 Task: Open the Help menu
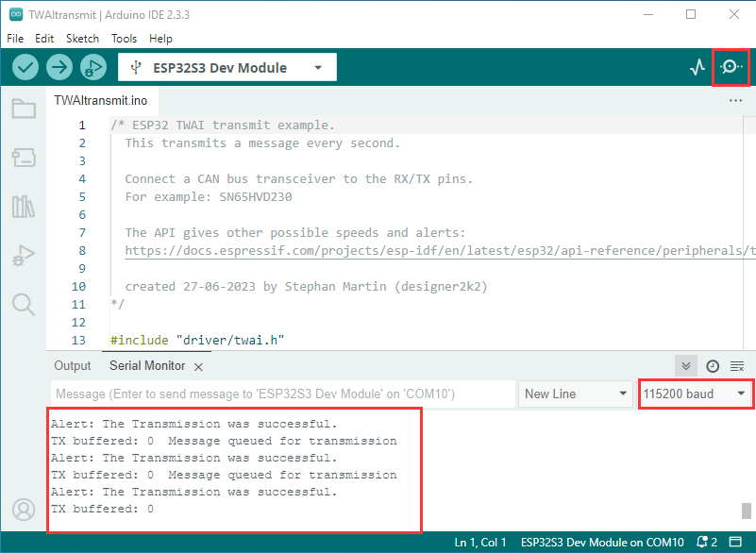[160, 39]
